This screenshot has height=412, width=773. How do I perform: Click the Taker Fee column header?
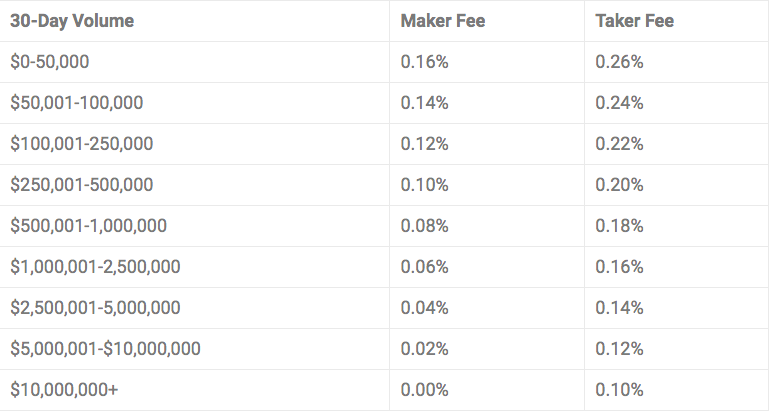tap(634, 21)
